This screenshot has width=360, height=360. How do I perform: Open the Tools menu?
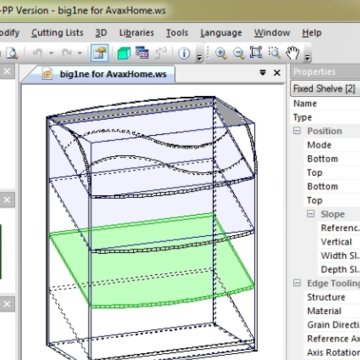(177, 33)
